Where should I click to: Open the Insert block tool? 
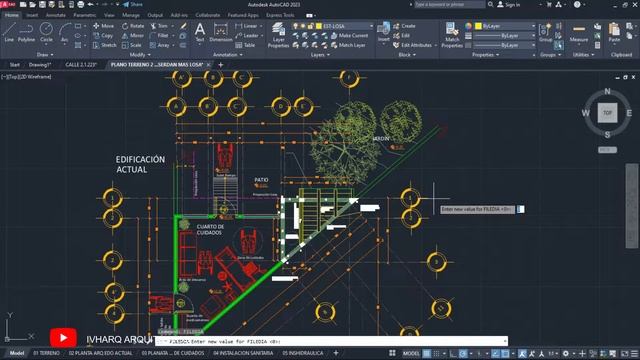383,32
